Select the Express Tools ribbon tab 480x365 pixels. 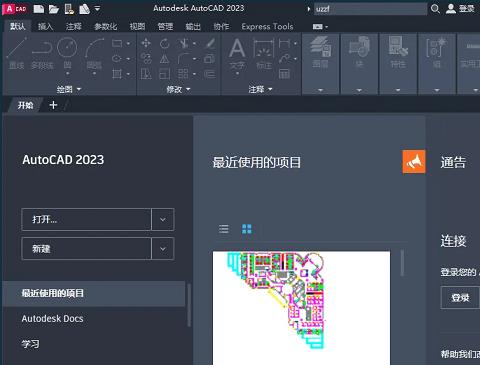(267, 26)
